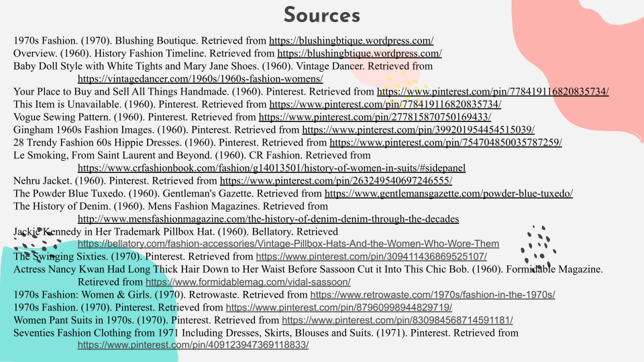
Task: Follow the Pinterest pin 87960998944829719 link
Action: 339,308
